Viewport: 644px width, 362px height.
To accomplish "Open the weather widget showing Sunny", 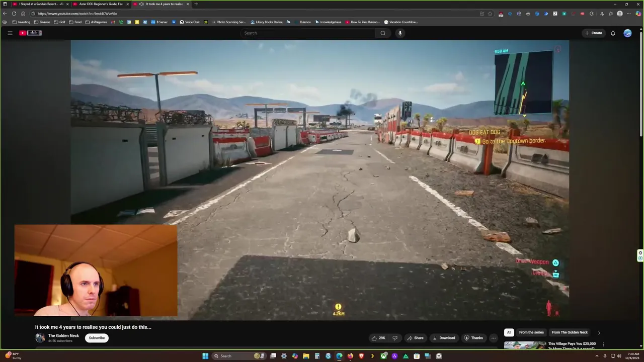I will point(13,356).
